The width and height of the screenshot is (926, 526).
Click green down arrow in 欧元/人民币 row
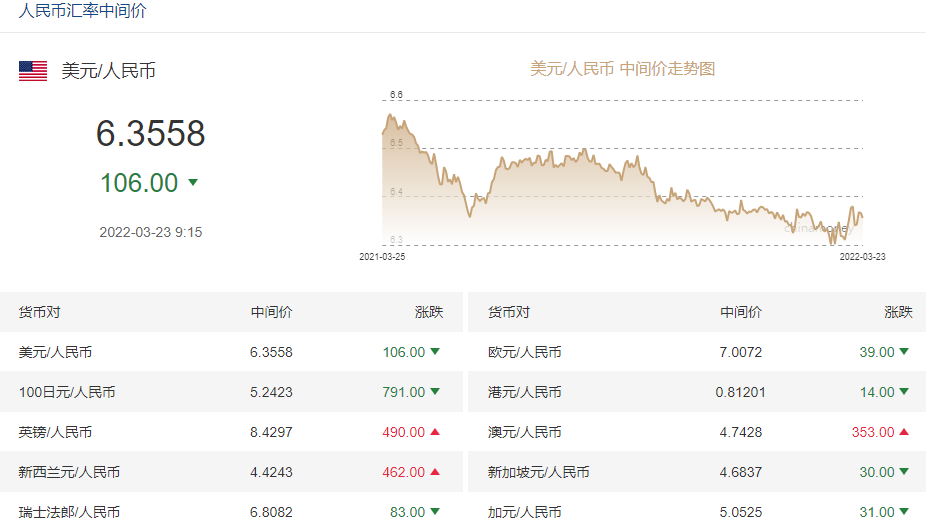pyautogui.click(x=904, y=352)
